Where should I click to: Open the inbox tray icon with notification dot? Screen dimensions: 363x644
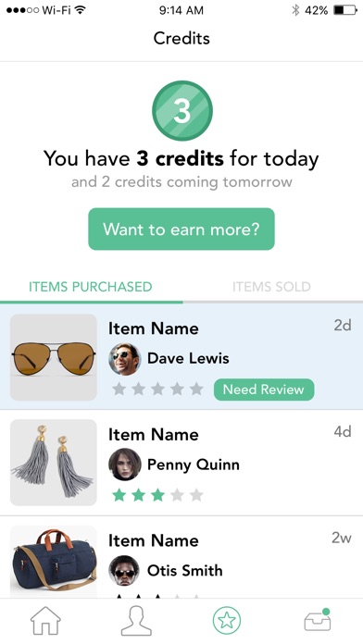[x=318, y=620]
